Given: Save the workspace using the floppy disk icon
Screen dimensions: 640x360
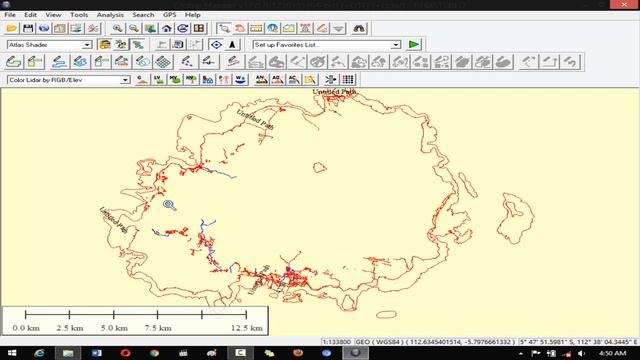Looking at the screenshot, I should tap(28, 28).
